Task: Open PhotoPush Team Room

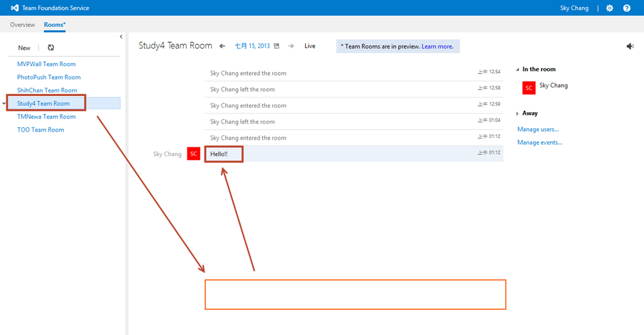Action: (x=49, y=77)
